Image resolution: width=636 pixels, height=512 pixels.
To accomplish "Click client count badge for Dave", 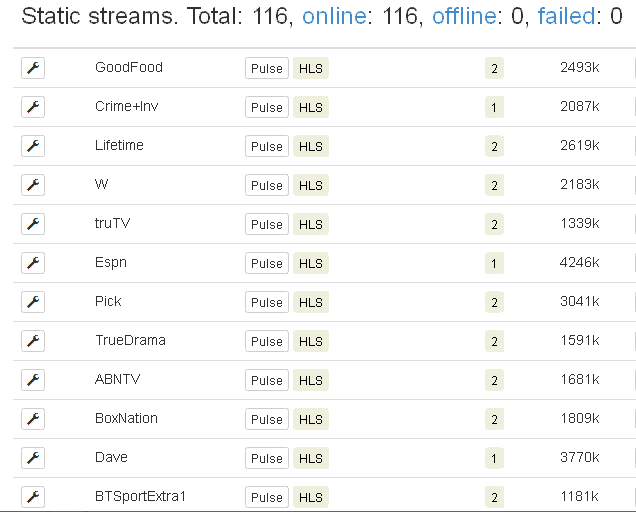I will click(x=494, y=457).
